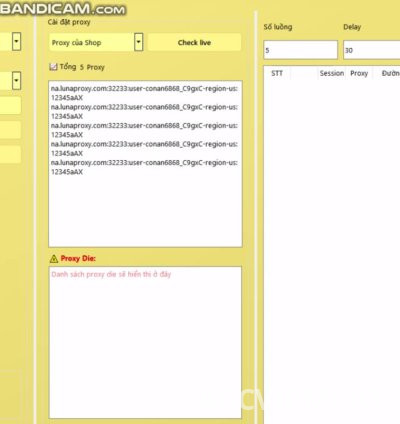Click the Proxy column header

359,73
